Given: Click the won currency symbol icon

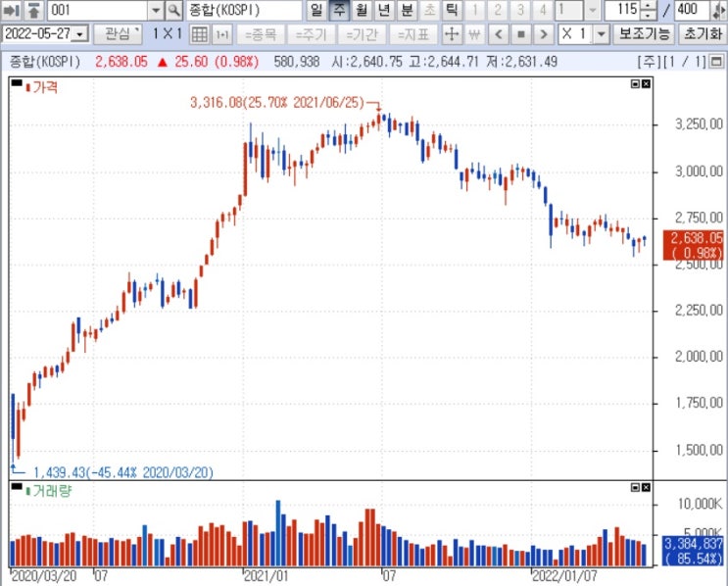Looking at the screenshot, I should 474,34.
